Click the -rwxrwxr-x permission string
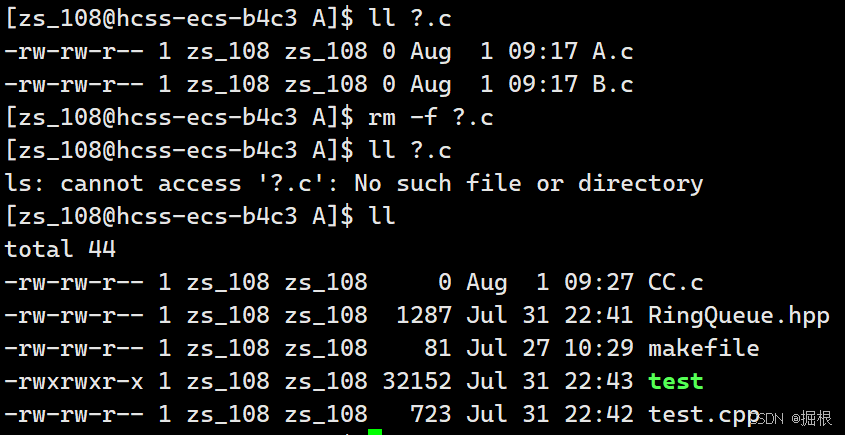This screenshot has width=845, height=435. tap(74, 382)
